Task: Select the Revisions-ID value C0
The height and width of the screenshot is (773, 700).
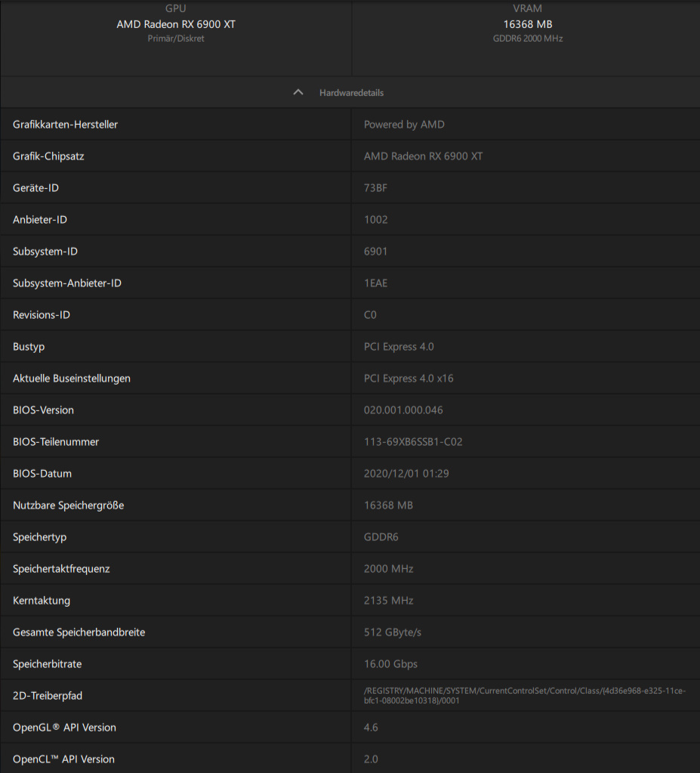Action: 370,314
